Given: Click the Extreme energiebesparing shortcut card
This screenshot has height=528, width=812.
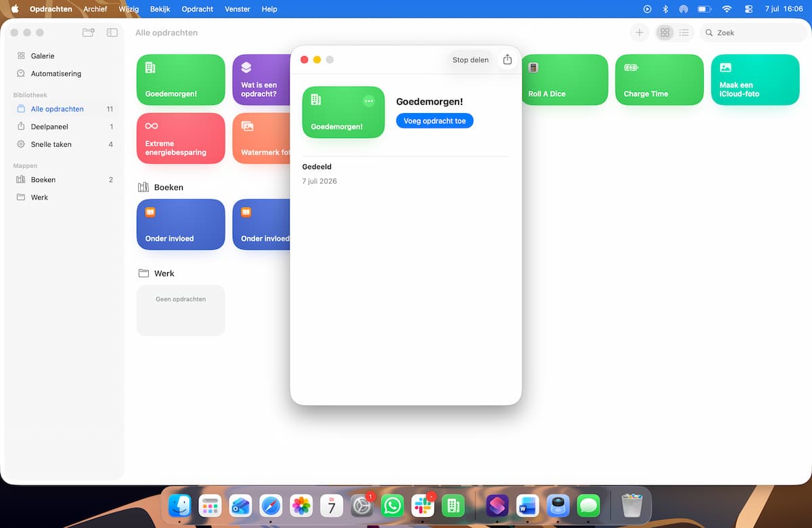Looking at the screenshot, I should pyautogui.click(x=181, y=138).
